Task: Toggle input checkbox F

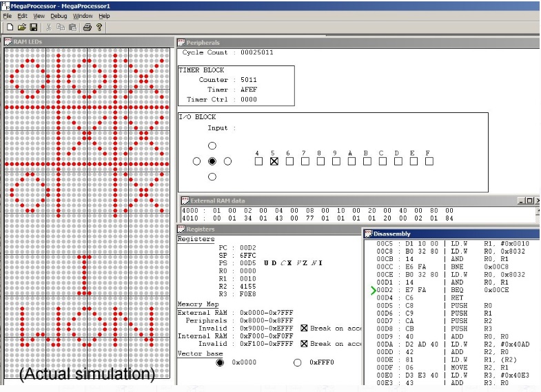Action: tap(429, 161)
